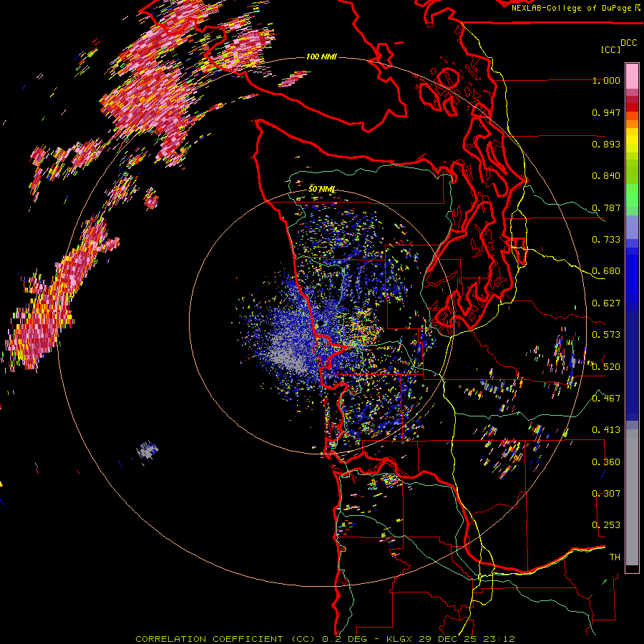Click the NEXLAB-College of DuPage label

572,8
